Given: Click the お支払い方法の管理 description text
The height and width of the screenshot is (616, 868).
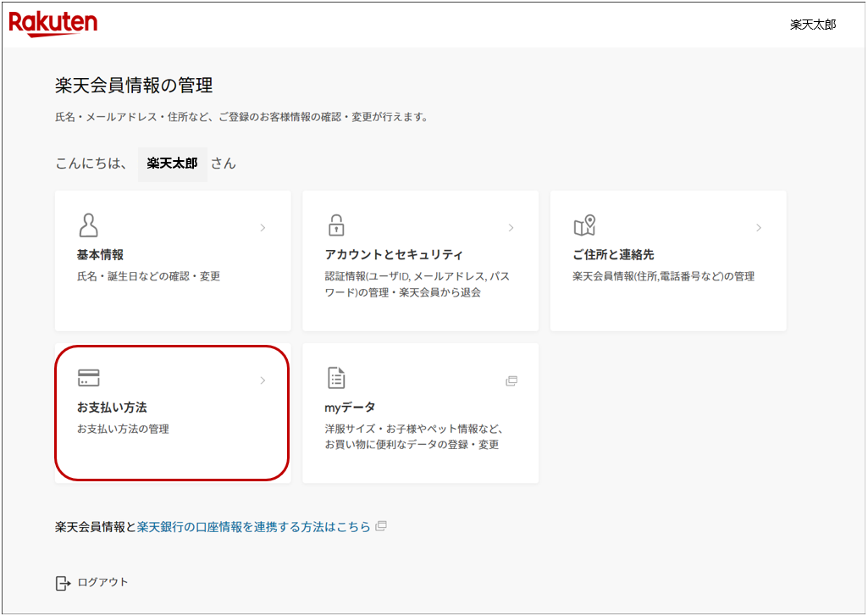Looking at the screenshot, I should (x=123, y=429).
